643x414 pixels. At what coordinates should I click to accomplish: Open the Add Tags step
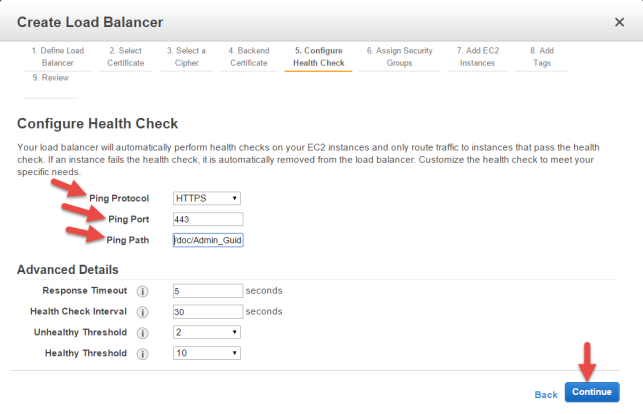point(542,57)
